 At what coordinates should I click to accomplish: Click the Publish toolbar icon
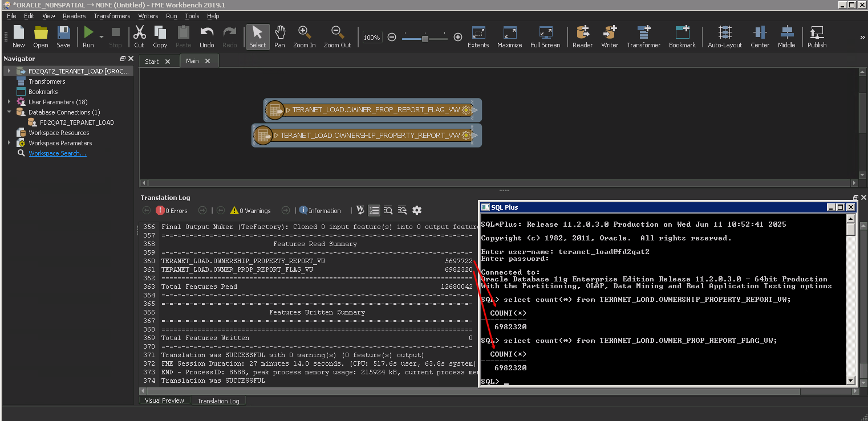[x=817, y=36]
